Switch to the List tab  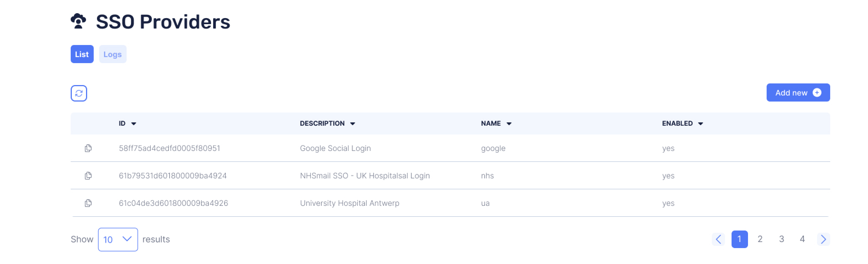point(82,54)
